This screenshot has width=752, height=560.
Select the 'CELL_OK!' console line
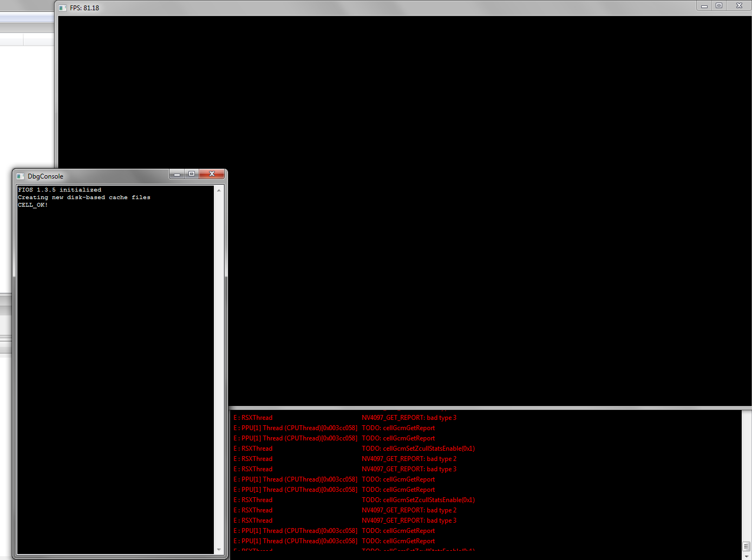tap(33, 205)
